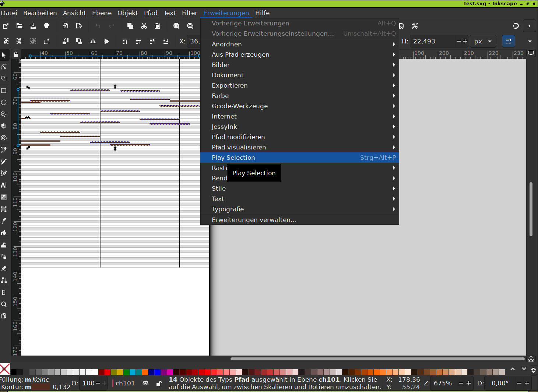Open a file with folder icon
538x392 pixels.
click(20, 26)
